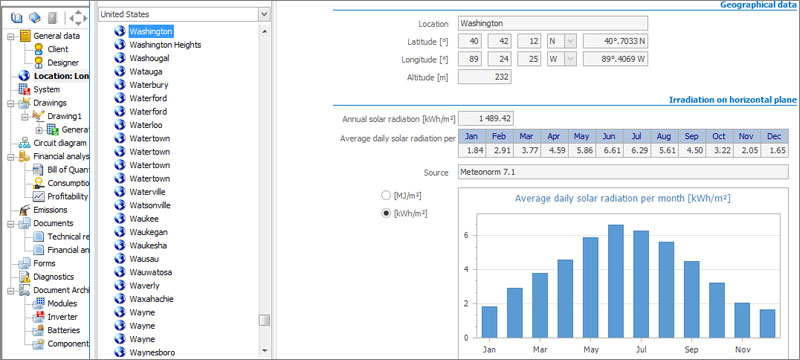Select Waxahachie in the city list
800x360 pixels.
(151, 299)
